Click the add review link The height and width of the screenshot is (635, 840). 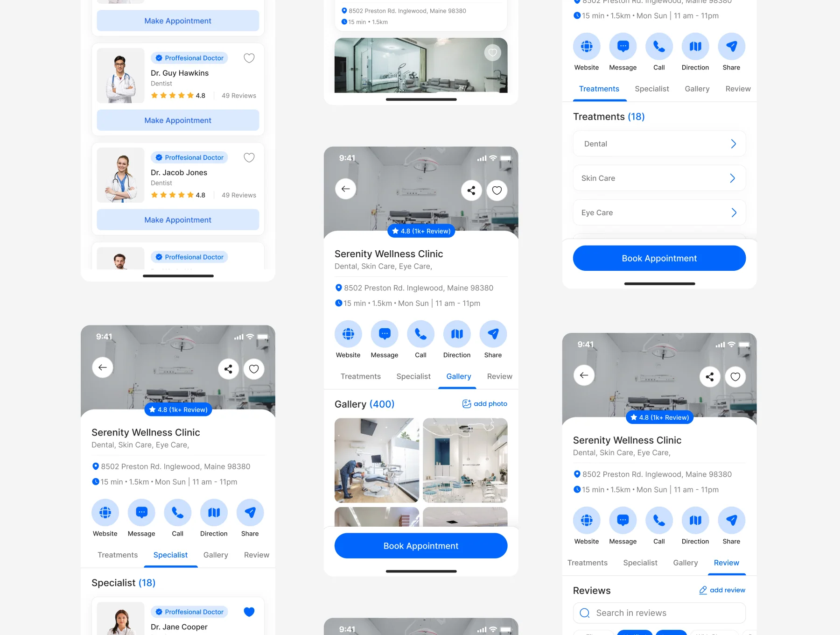click(x=722, y=590)
